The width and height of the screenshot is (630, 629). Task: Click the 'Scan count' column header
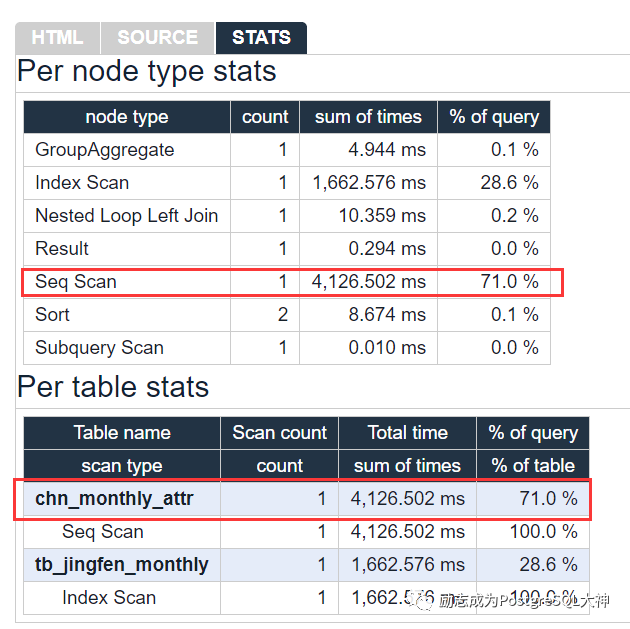tap(280, 433)
